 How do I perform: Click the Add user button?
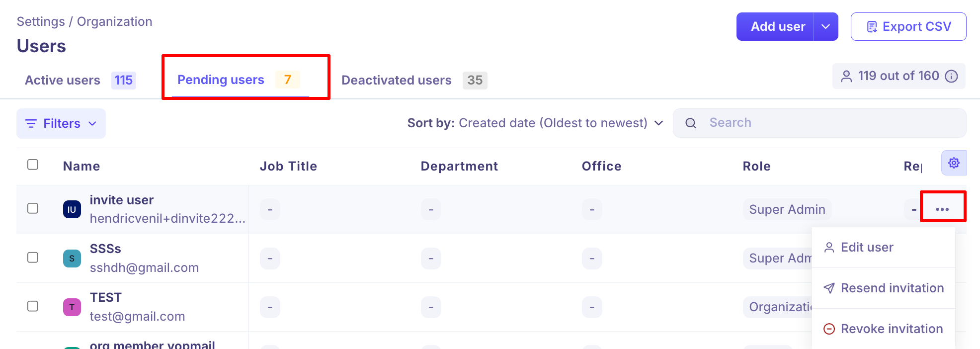tap(777, 27)
